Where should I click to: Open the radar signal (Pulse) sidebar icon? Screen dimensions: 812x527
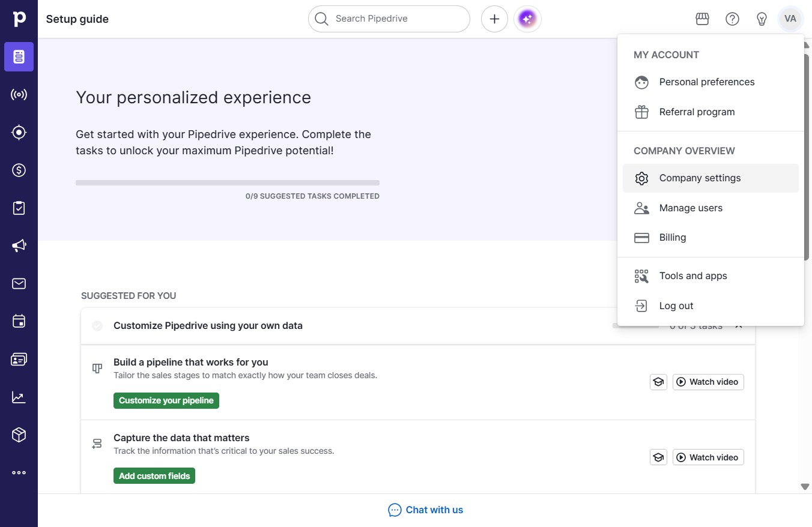[x=19, y=95]
